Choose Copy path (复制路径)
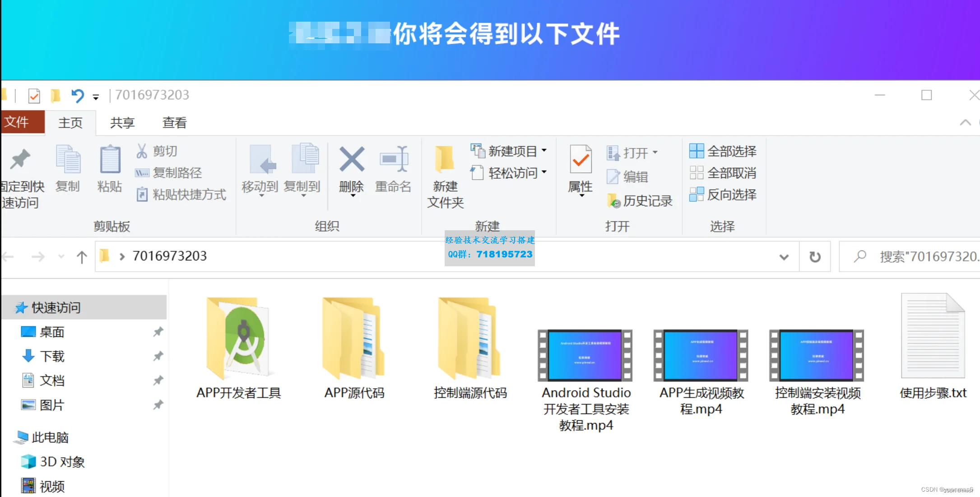980x497 pixels. point(168,173)
